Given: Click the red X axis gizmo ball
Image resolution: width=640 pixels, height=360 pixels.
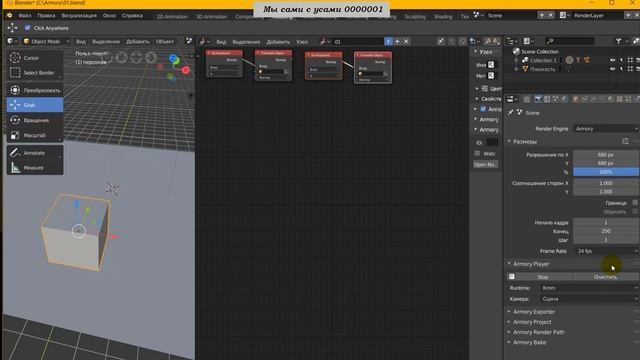Looking at the screenshot, I should pyautogui.click(x=186, y=70).
